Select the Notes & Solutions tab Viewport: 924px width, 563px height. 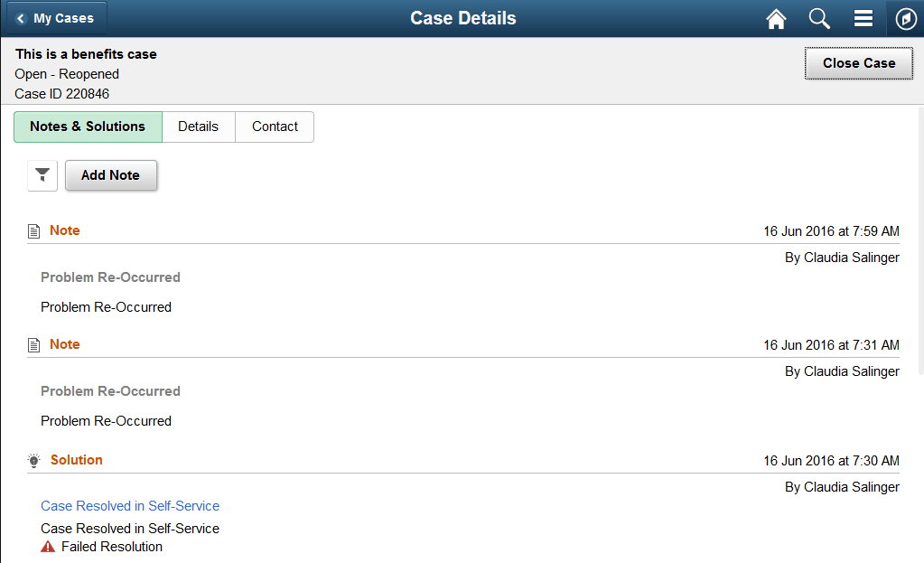[x=88, y=127]
